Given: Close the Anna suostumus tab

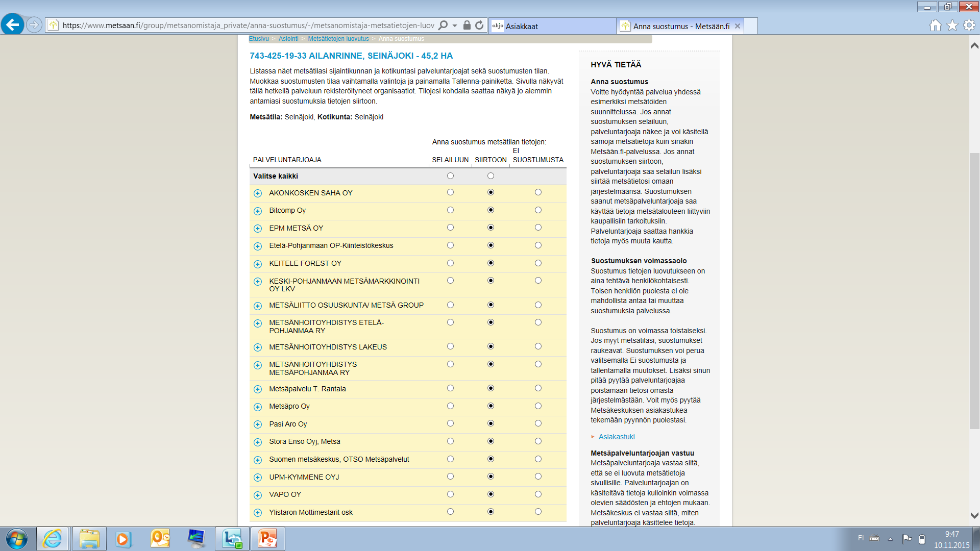Looking at the screenshot, I should [738, 26].
